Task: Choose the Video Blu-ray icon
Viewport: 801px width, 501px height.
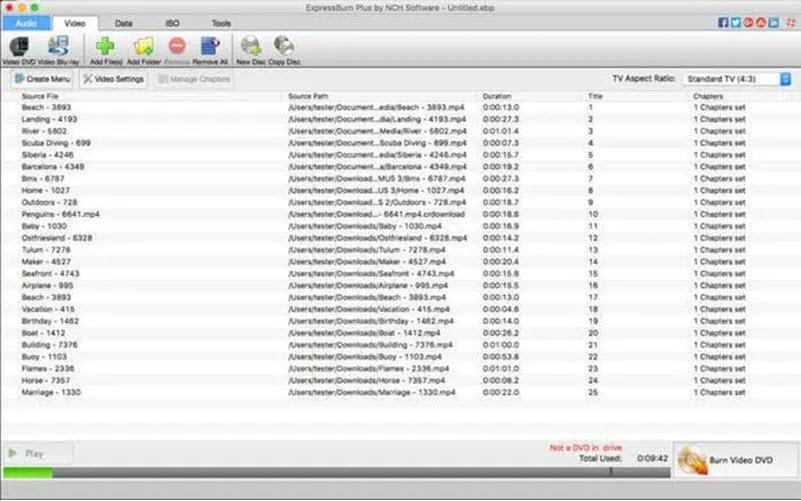Action: pos(58,47)
